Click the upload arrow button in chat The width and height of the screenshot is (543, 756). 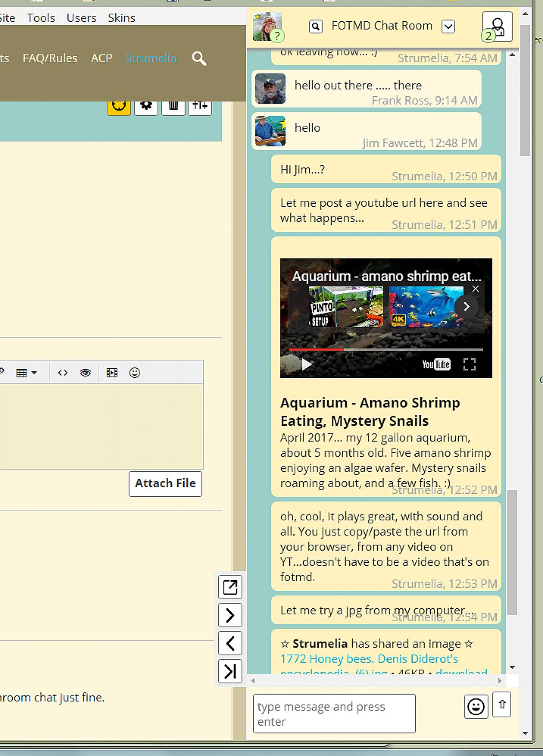point(502,705)
